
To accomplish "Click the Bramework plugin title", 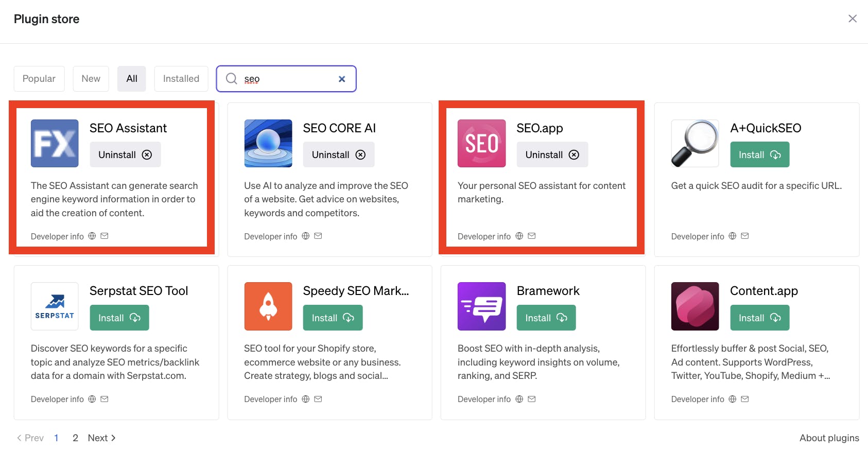I will [x=548, y=291].
